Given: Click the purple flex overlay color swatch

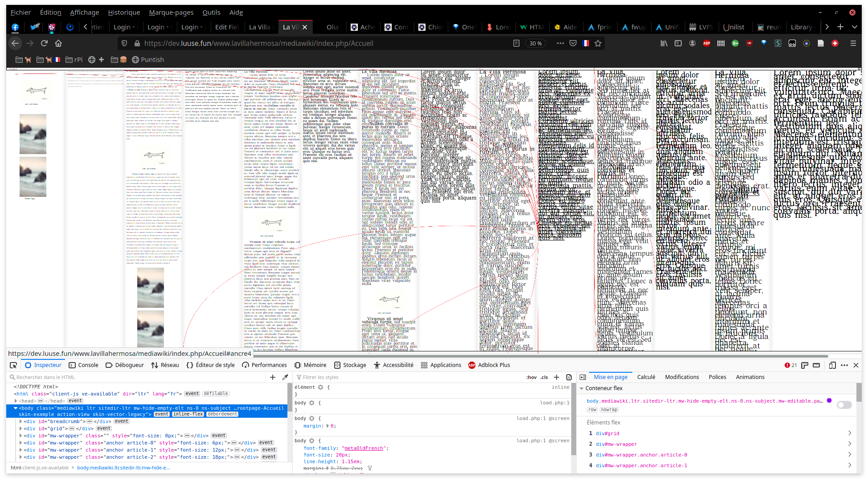Looking at the screenshot, I should point(829,400).
